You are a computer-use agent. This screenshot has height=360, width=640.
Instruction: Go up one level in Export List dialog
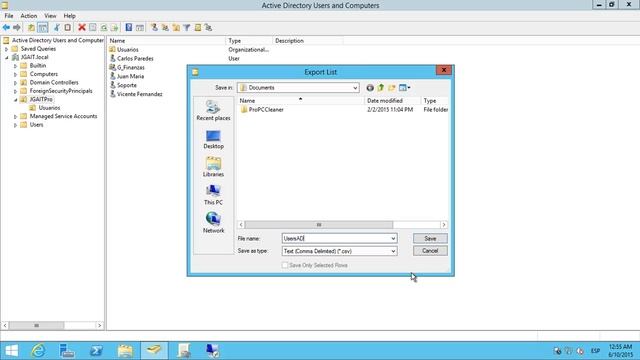coord(381,87)
